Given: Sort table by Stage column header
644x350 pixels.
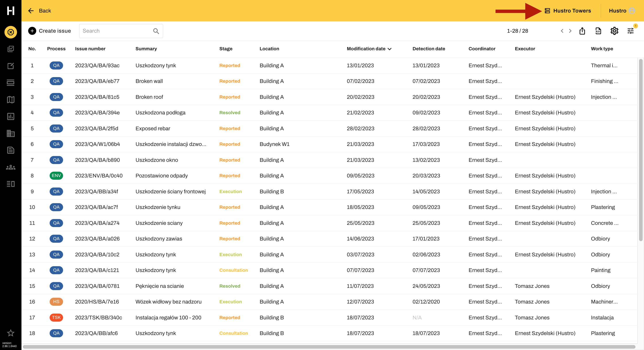Looking at the screenshot, I should tap(226, 49).
